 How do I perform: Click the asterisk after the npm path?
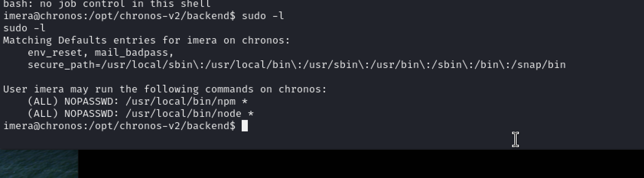[245, 101]
